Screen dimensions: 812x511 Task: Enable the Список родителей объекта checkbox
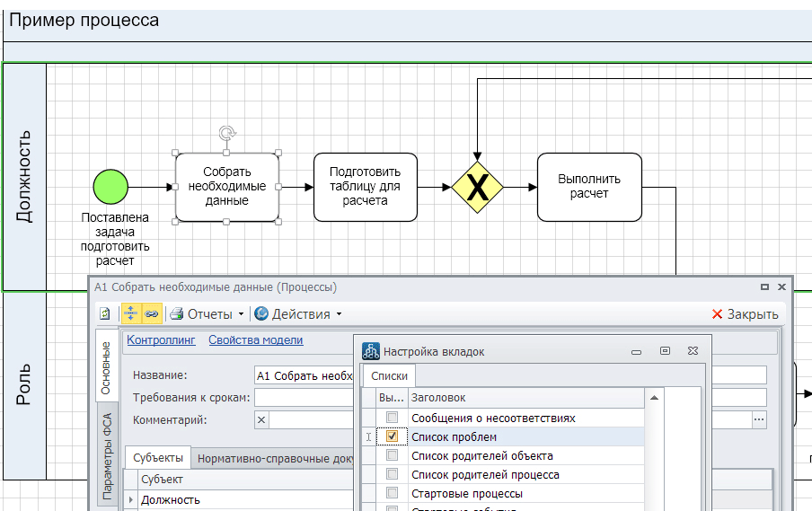[x=392, y=455]
